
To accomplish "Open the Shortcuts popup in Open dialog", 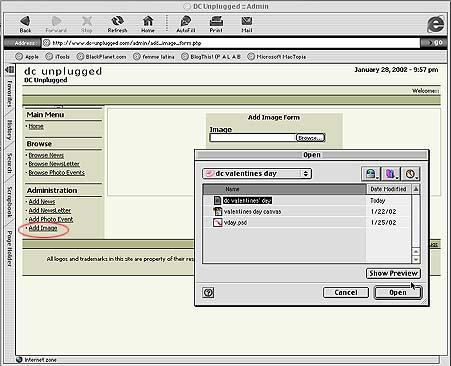I will [371, 174].
